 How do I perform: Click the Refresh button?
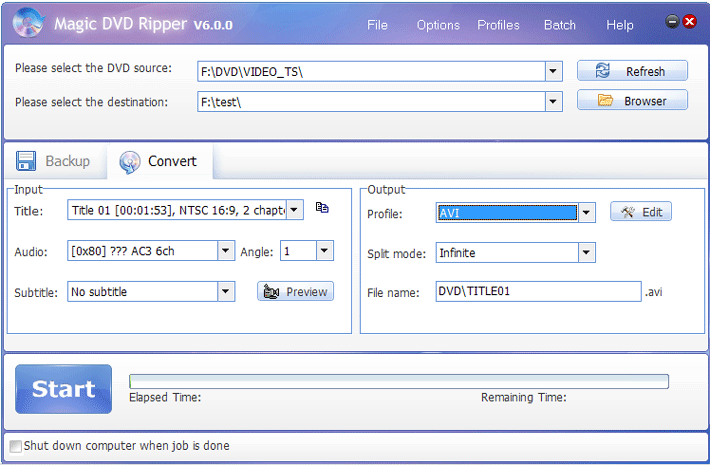point(632,71)
